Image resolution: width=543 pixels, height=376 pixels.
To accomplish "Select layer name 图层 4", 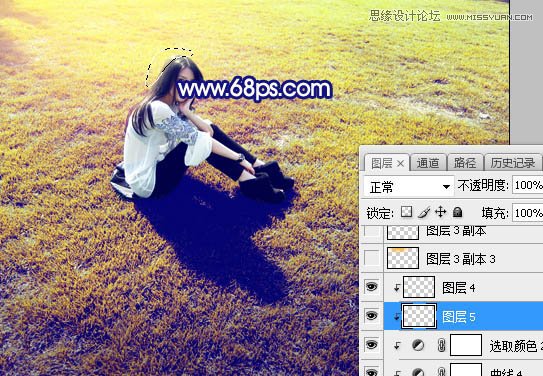I will (459, 288).
